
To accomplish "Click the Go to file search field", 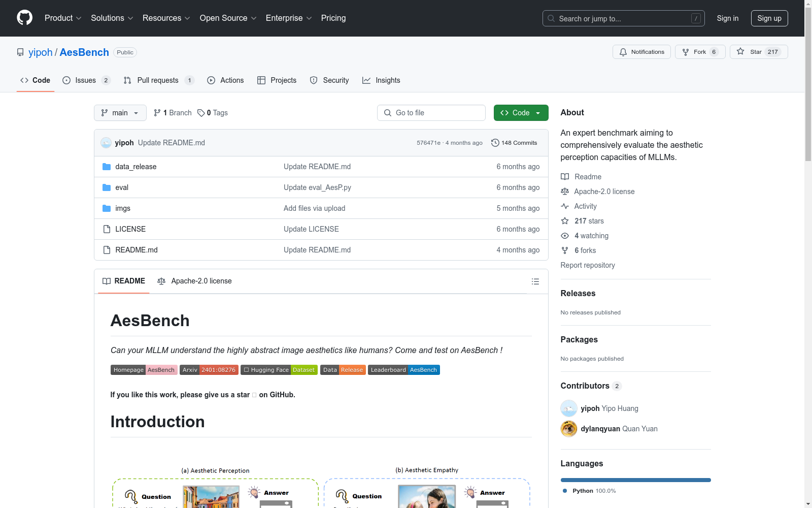I will click(431, 113).
